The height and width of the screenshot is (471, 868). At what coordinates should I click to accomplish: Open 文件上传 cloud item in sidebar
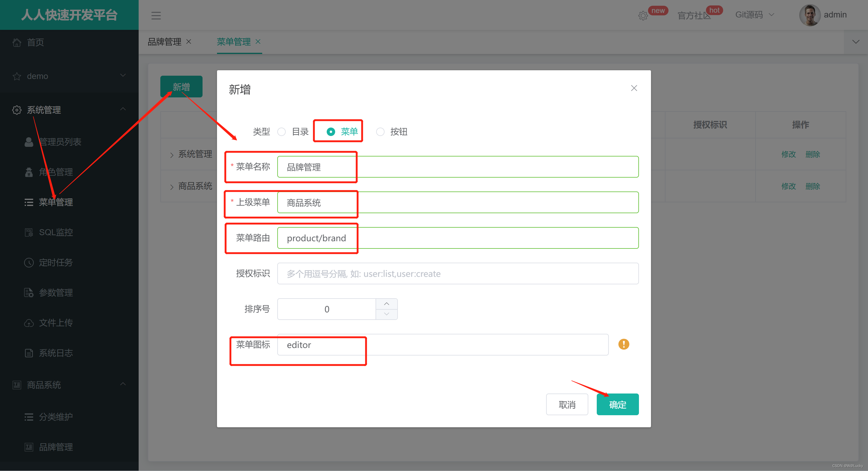click(55, 323)
